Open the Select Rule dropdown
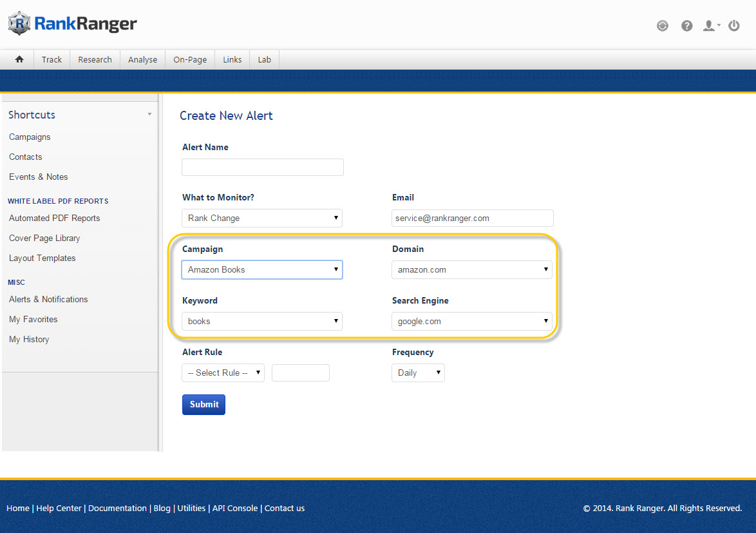 point(223,373)
